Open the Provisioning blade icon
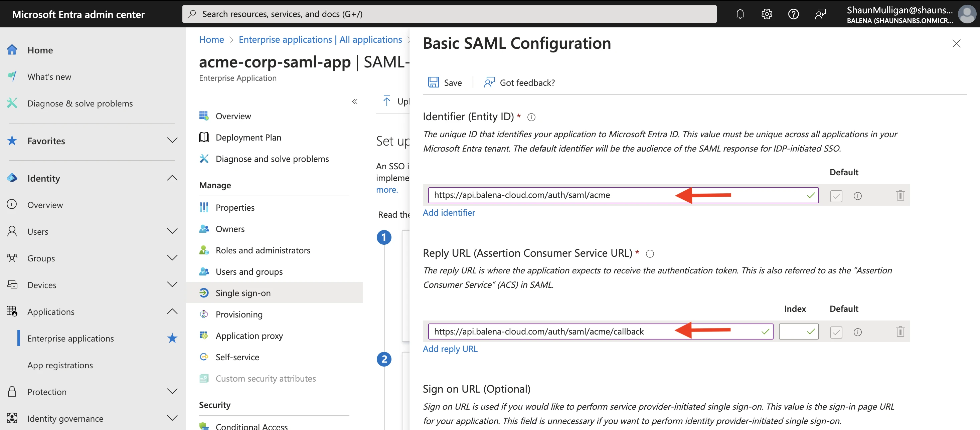The width and height of the screenshot is (980, 430). pos(204,314)
